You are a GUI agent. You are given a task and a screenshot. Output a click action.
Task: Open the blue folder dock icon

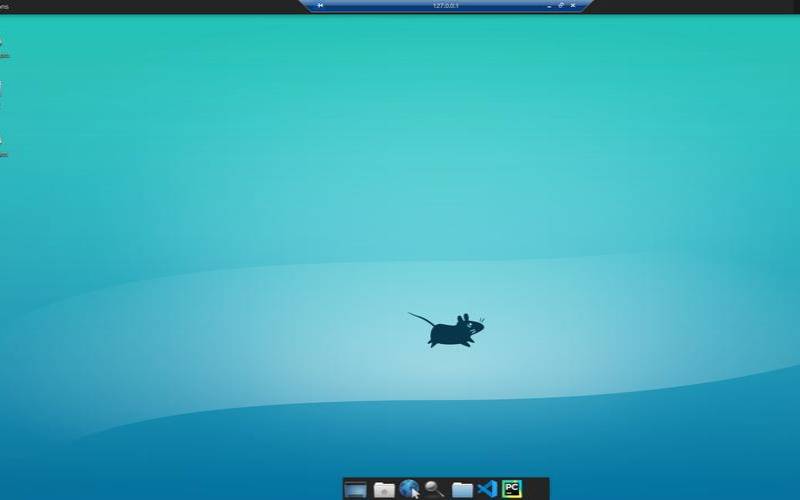pyautogui.click(x=462, y=490)
